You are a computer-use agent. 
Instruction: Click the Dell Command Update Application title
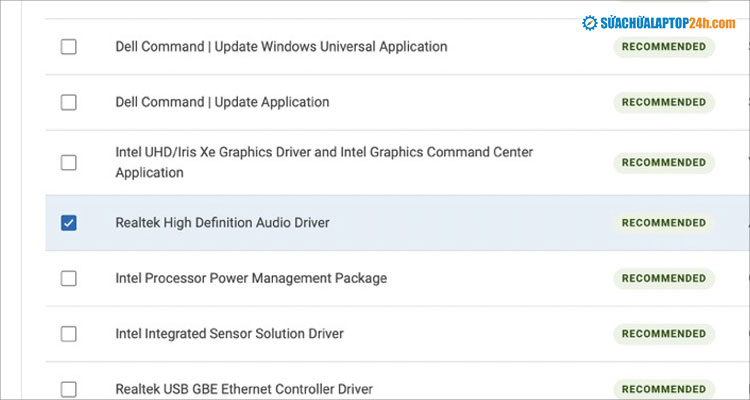click(x=222, y=102)
